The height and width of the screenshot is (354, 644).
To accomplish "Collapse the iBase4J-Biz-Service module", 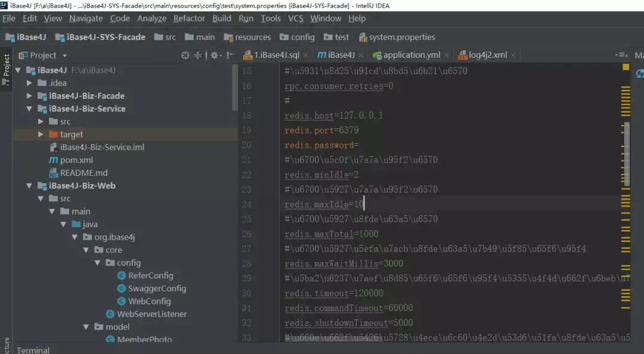I will pyautogui.click(x=29, y=109).
